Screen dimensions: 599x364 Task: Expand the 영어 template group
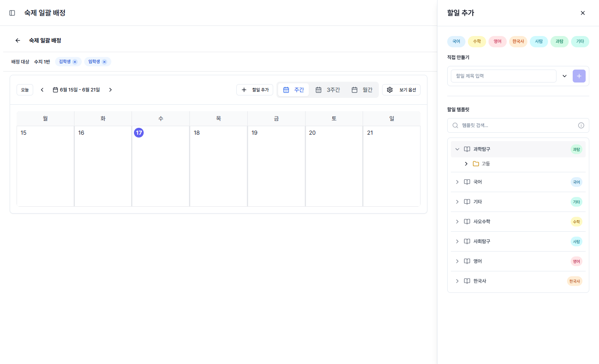pyautogui.click(x=457, y=261)
